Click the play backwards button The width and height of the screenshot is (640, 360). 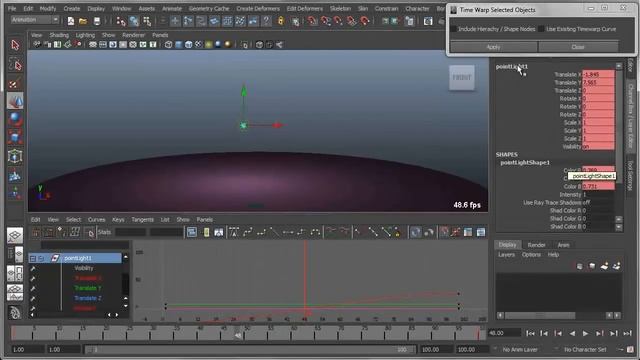pyautogui.click(x=572, y=333)
